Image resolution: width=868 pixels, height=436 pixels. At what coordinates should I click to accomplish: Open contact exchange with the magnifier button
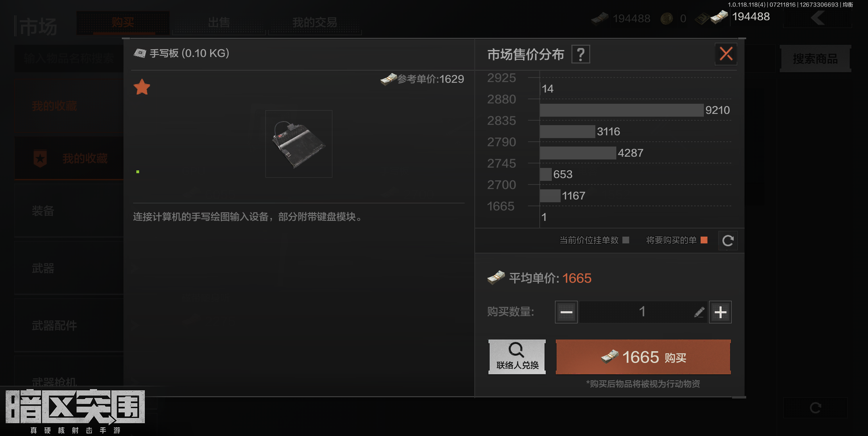517,357
